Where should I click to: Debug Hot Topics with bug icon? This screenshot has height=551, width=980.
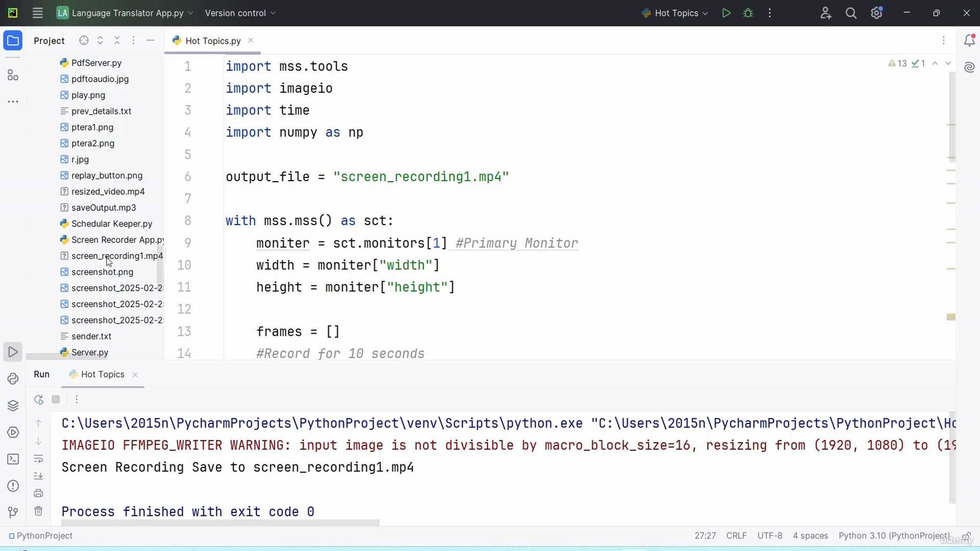[x=748, y=13]
